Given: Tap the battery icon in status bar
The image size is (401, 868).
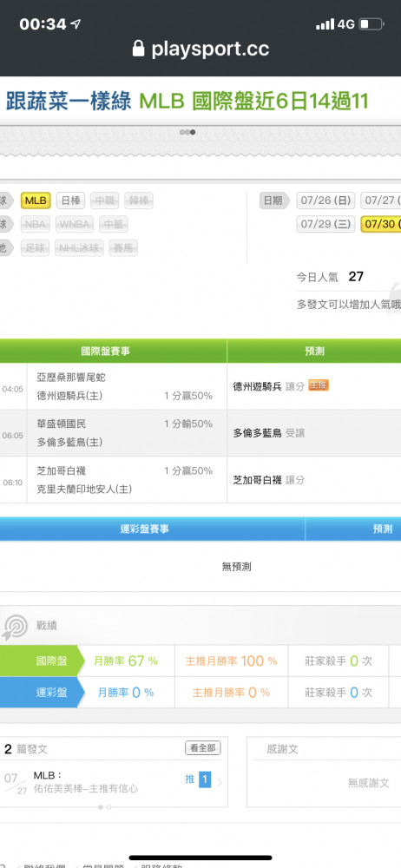Looking at the screenshot, I should pos(371,23).
